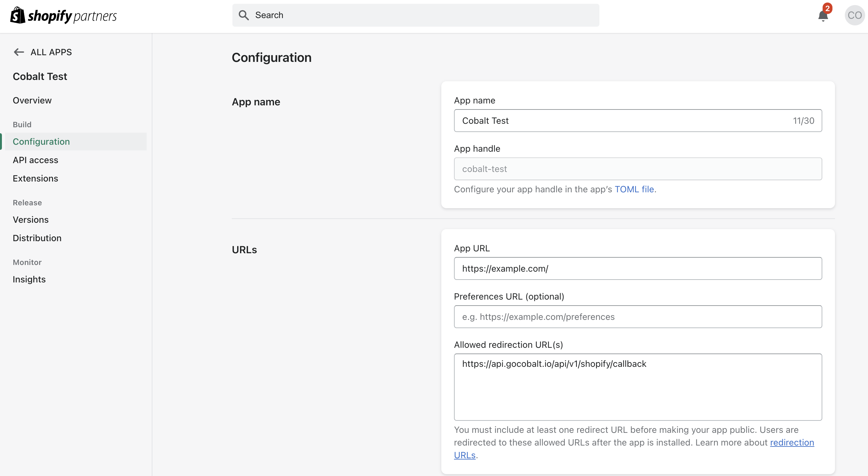Open the Cobalt Test app name heading

pos(40,76)
